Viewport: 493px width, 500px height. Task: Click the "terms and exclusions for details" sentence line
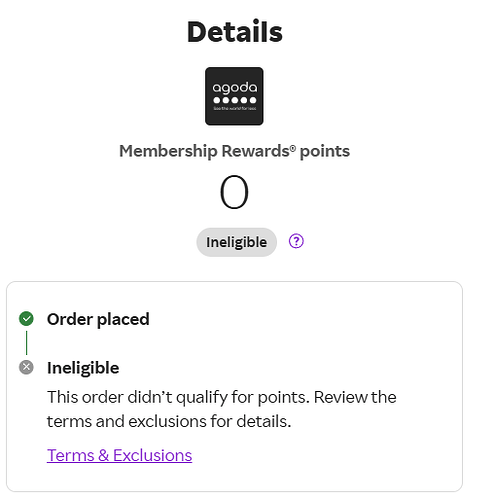coord(169,421)
